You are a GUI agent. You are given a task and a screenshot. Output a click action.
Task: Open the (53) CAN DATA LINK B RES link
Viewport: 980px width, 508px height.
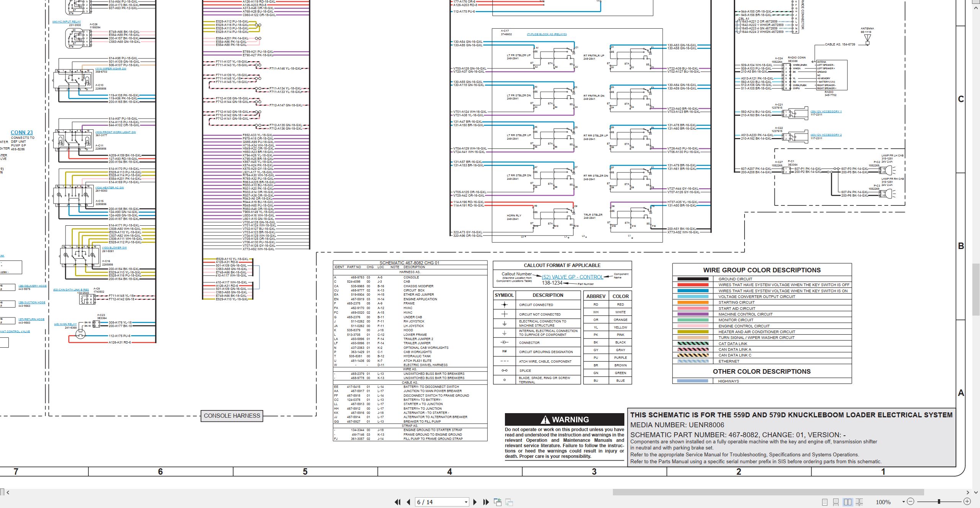[71, 290]
